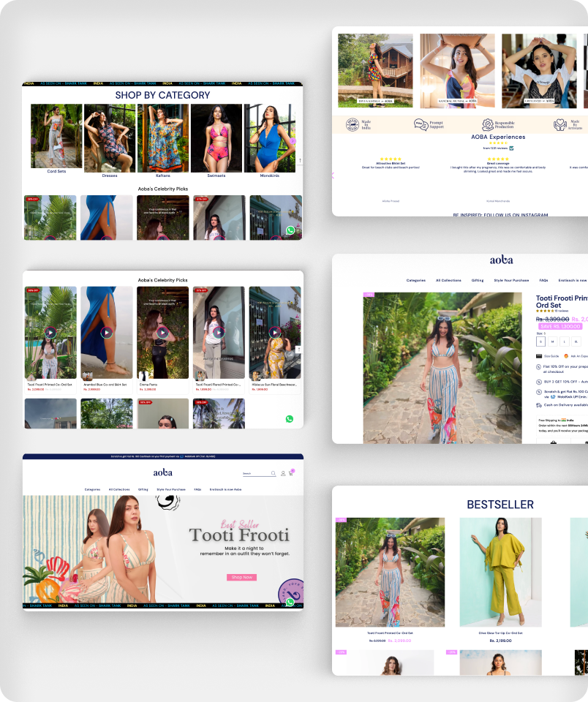Click next arrow on Shop By Category carousel
The width and height of the screenshot is (588, 702).
pyautogui.click(x=292, y=140)
